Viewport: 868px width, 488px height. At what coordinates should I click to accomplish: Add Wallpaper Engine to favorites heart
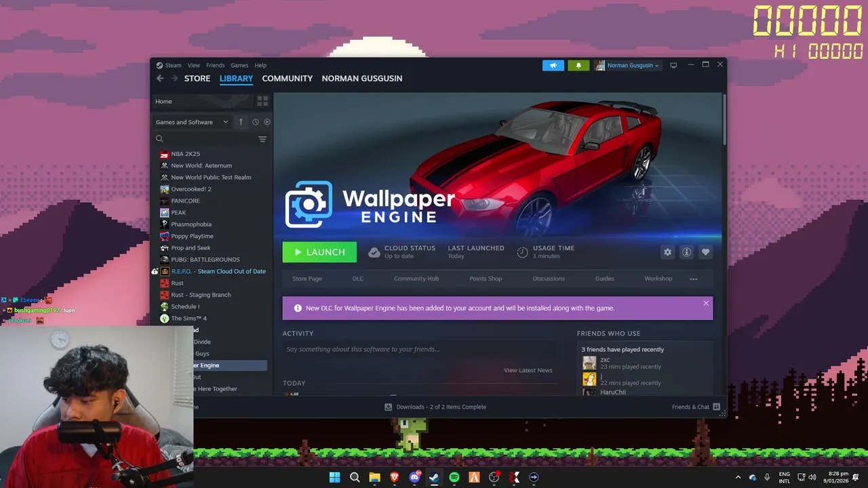click(x=706, y=252)
